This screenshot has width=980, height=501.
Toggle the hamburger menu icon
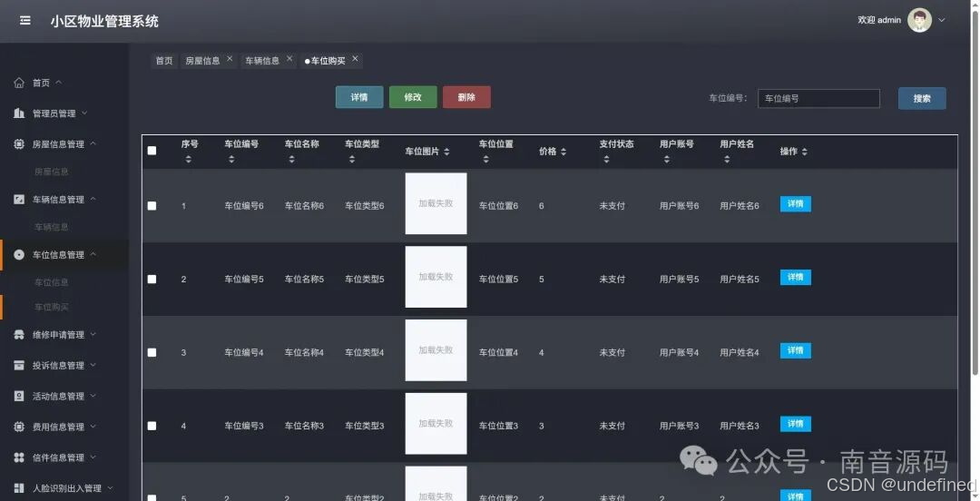tap(25, 21)
